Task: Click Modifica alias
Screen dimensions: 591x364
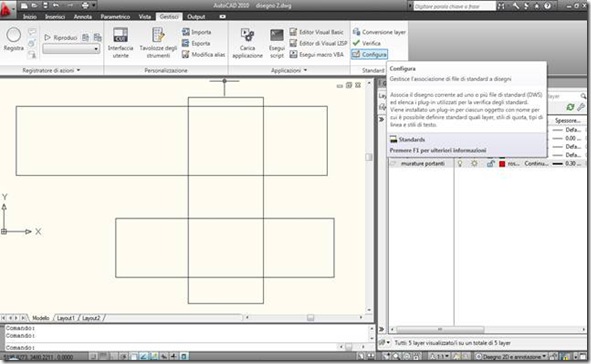Action: click(203, 55)
